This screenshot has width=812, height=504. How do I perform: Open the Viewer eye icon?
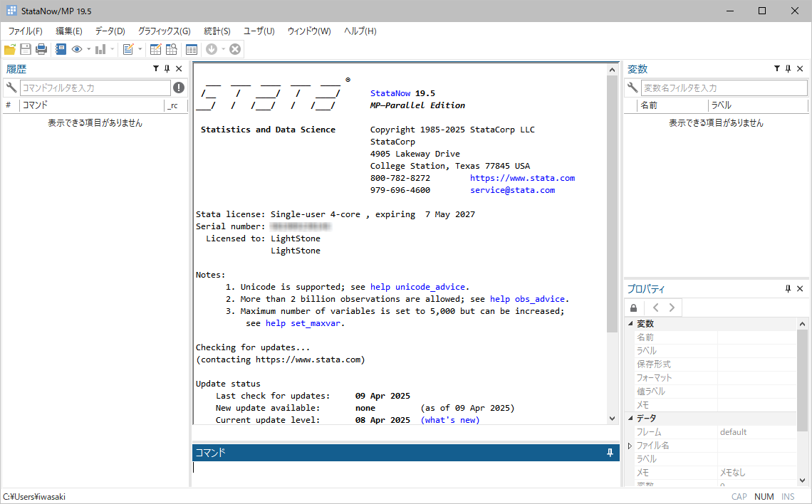tap(77, 49)
